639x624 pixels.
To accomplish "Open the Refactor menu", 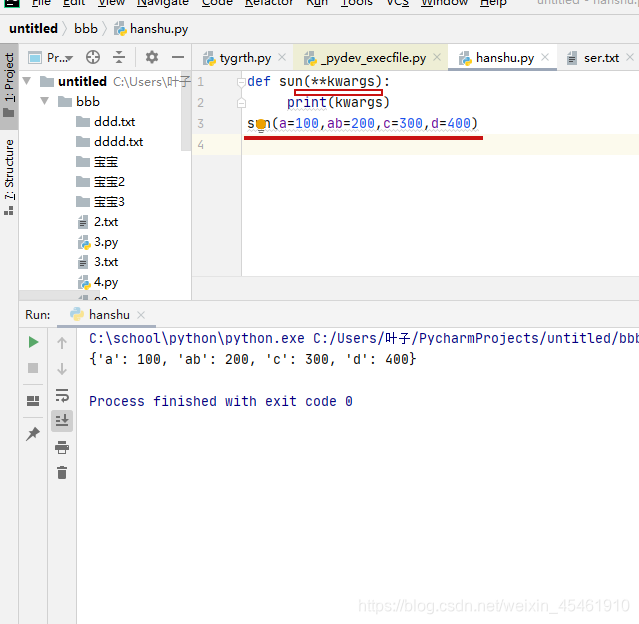I will coord(269,3).
